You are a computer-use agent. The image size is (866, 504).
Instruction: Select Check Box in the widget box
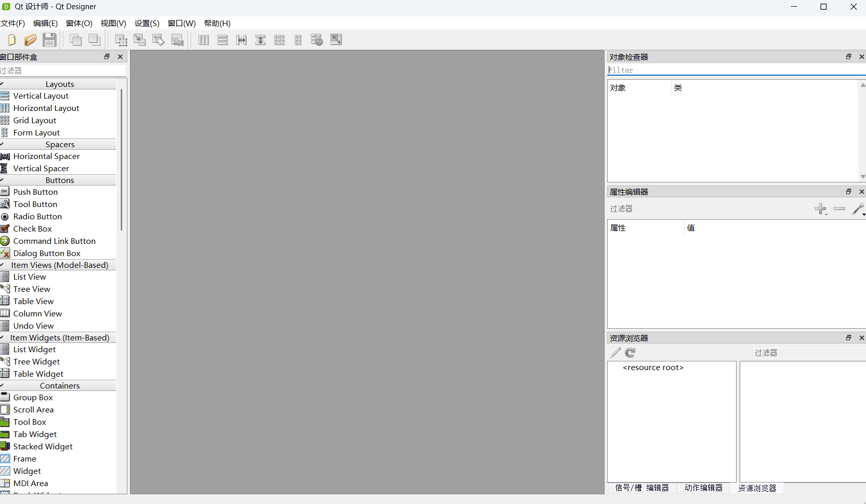pyautogui.click(x=32, y=228)
